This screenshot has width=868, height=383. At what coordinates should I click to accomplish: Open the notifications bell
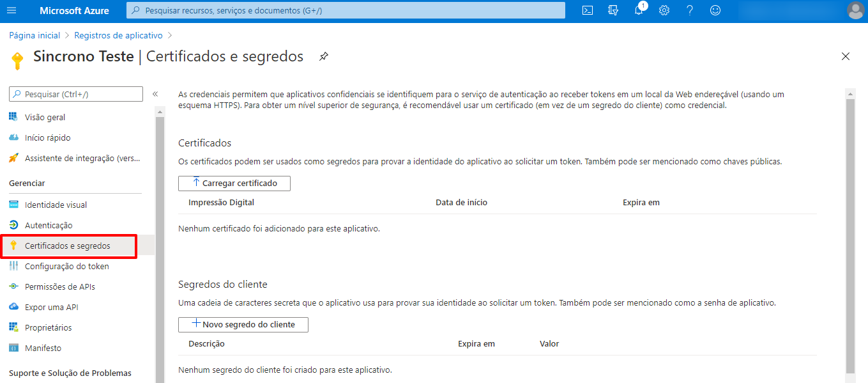point(639,10)
